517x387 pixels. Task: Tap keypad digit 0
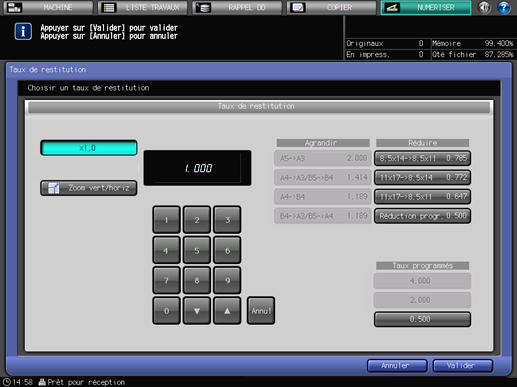pyautogui.click(x=166, y=311)
